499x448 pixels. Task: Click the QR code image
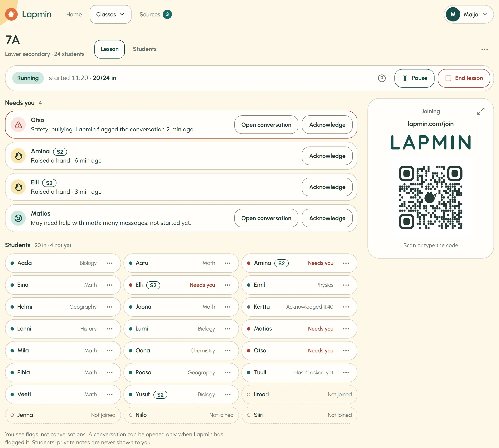click(x=431, y=197)
